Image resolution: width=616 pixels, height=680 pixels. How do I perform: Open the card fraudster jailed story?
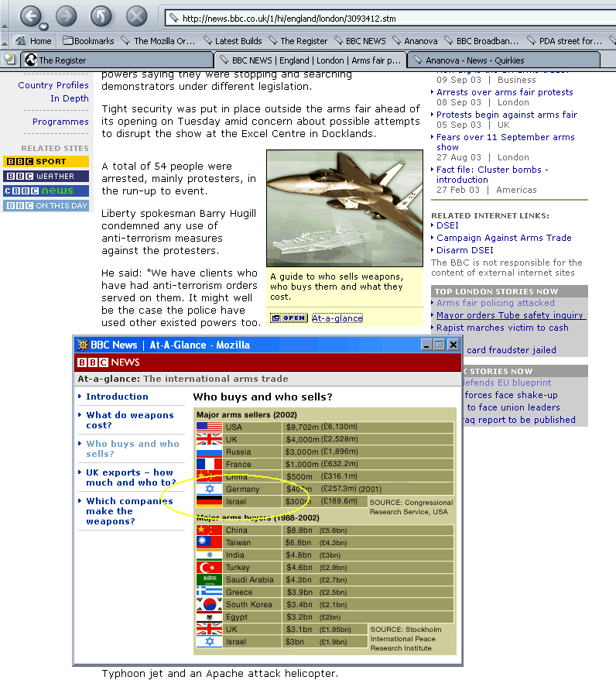click(x=512, y=350)
